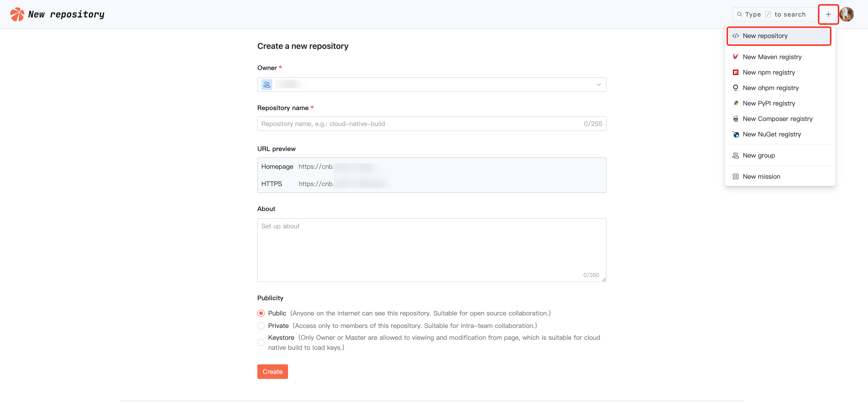Click the PyPI registry python icon
Viewport: 868px width, 403px height.
click(736, 103)
